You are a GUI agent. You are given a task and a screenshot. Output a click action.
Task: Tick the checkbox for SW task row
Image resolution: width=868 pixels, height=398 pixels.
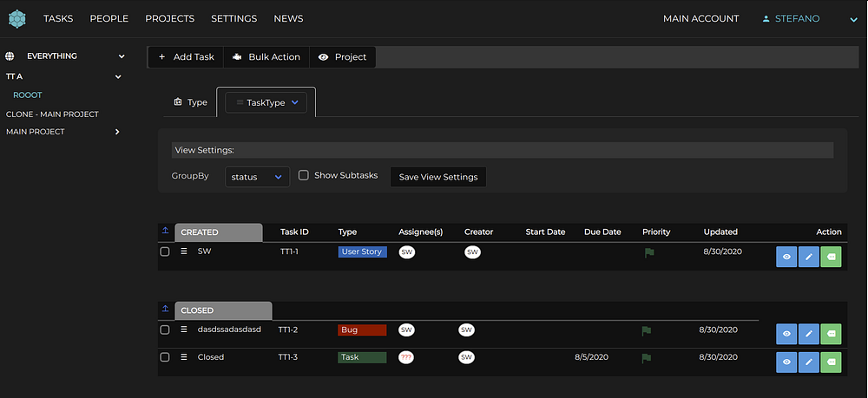[165, 251]
